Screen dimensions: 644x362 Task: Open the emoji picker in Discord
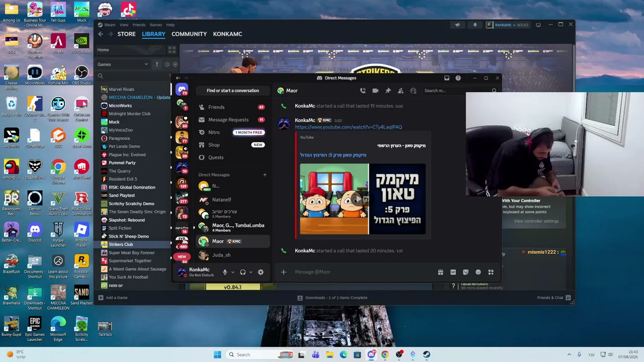[x=478, y=272]
